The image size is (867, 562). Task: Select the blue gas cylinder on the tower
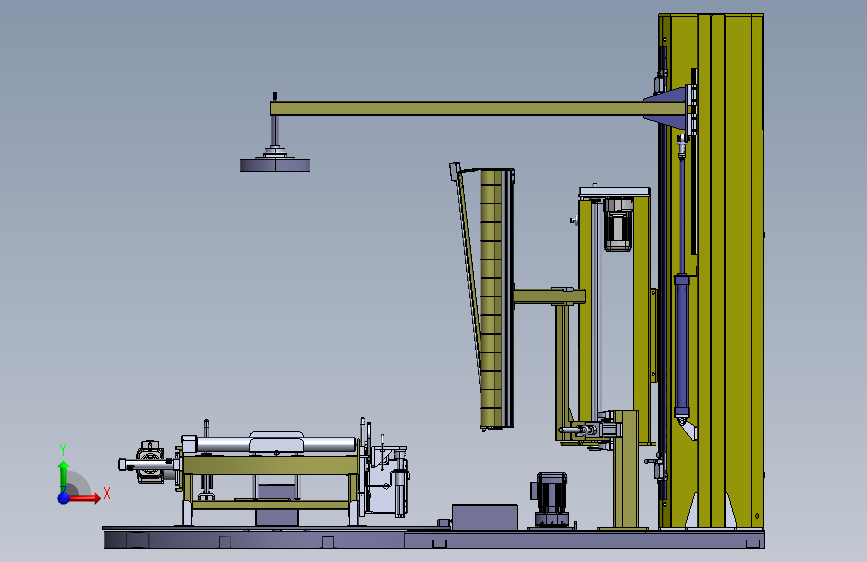tap(682, 348)
